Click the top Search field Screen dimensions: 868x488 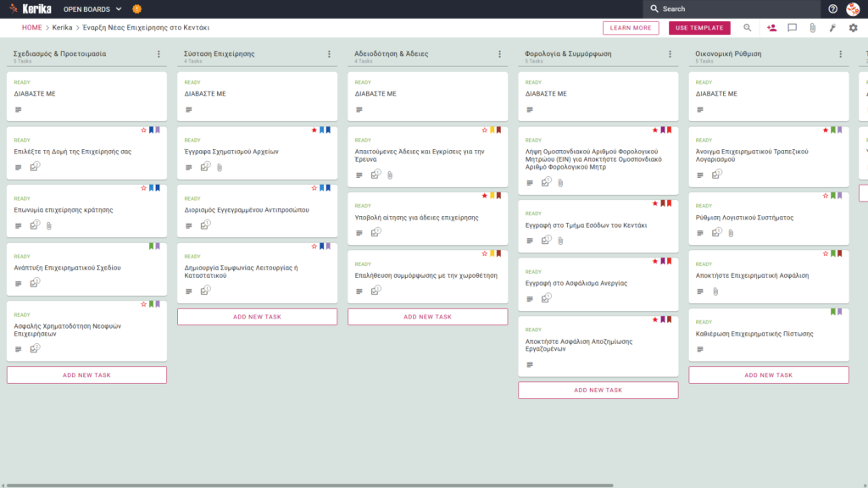point(732,8)
